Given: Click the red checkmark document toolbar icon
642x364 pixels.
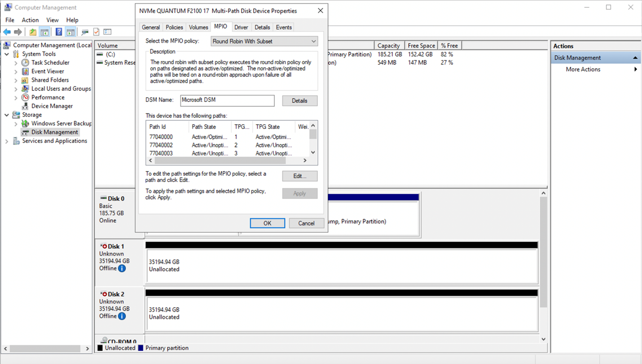Looking at the screenshot, I should coord(96,32).
